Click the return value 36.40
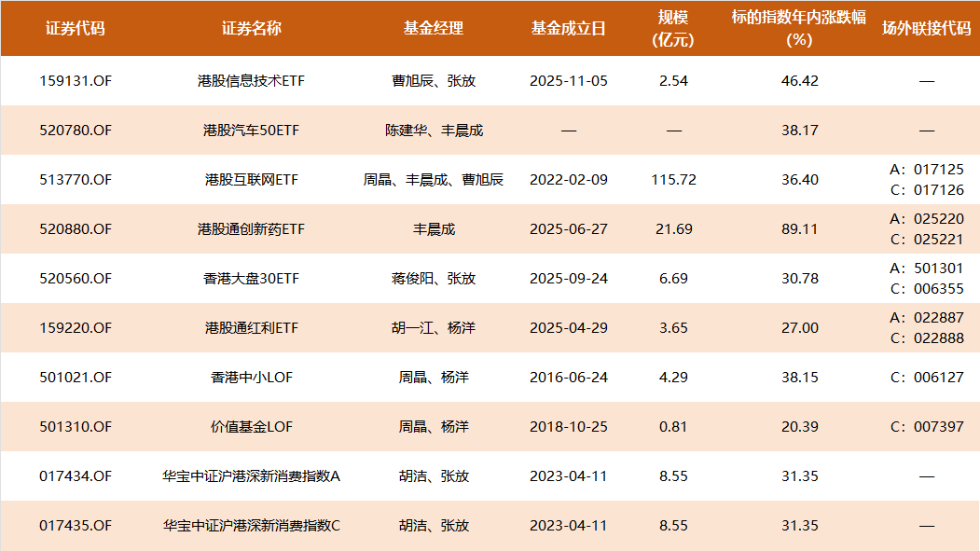980x551 pixels. pyautogui.click(x=800, y=180)
